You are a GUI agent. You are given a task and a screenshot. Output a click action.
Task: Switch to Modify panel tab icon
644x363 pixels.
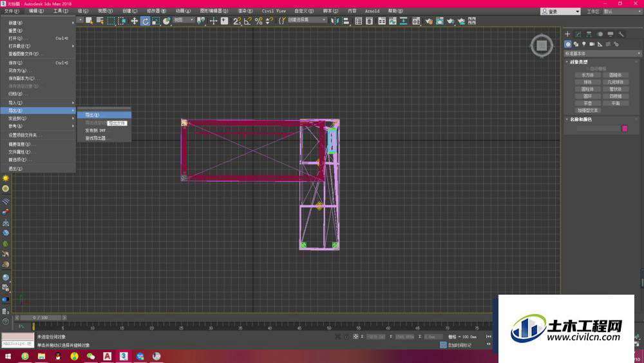click(x=578, y=34)
